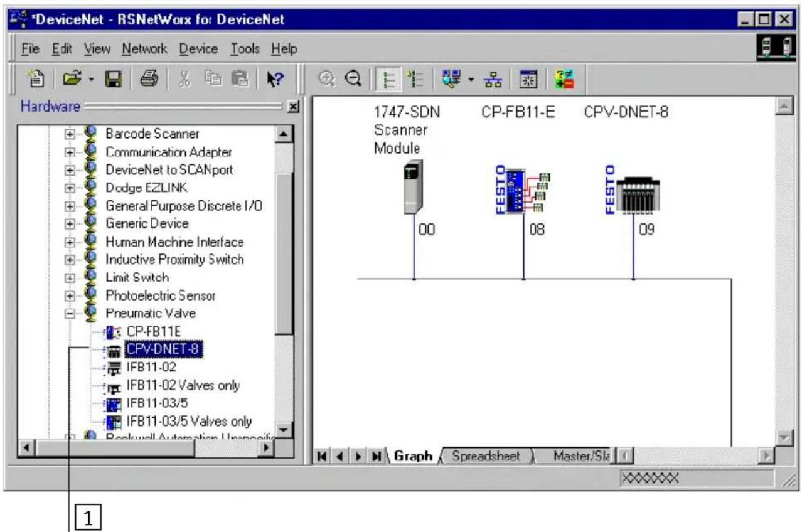Viewport: 802px width, 532px height.
Task: Select the IFB11-03/5 tree item
Action: tap(157, 403)
